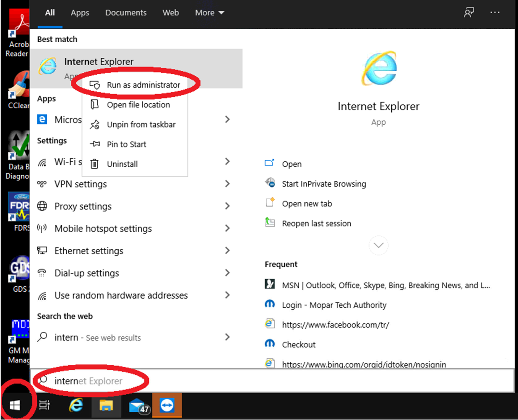Screen dimensions: 518x420
Task: Switch to the Web tab
Action: (x=171, y=13)
